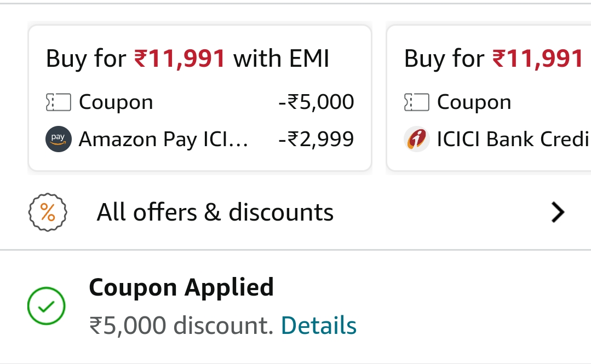The image size is (591, 364).
Task: Expand offers using the right chevron arrow
Action: (557, 212)
